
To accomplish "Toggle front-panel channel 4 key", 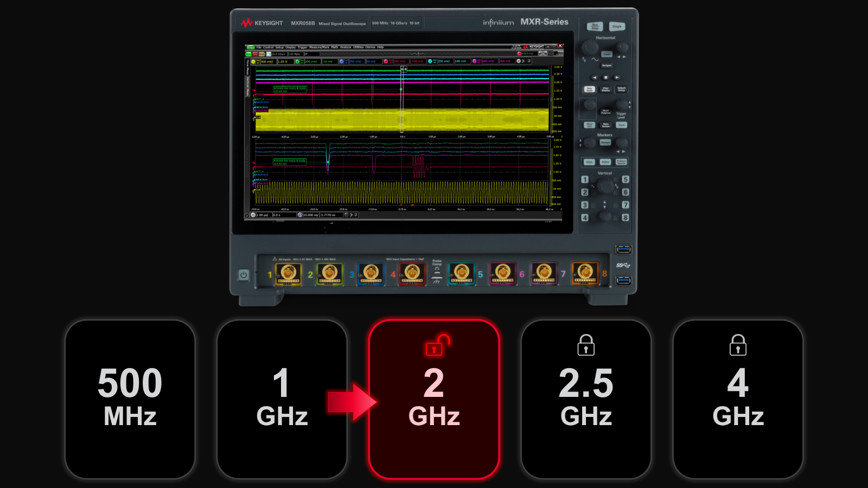I will pyautogui.click(x=584, y=217).
